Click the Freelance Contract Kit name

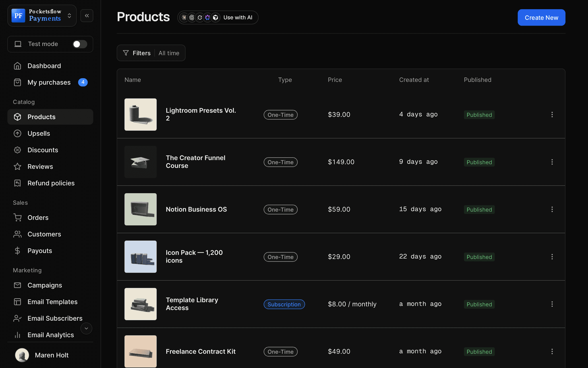(200, 351)
